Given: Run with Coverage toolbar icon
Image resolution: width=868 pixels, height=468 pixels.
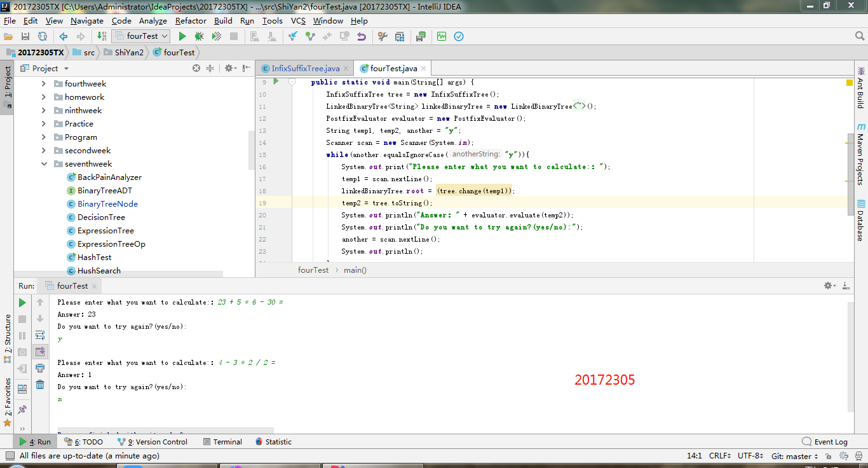Looking at the screenshot, I should coord(217,36).
